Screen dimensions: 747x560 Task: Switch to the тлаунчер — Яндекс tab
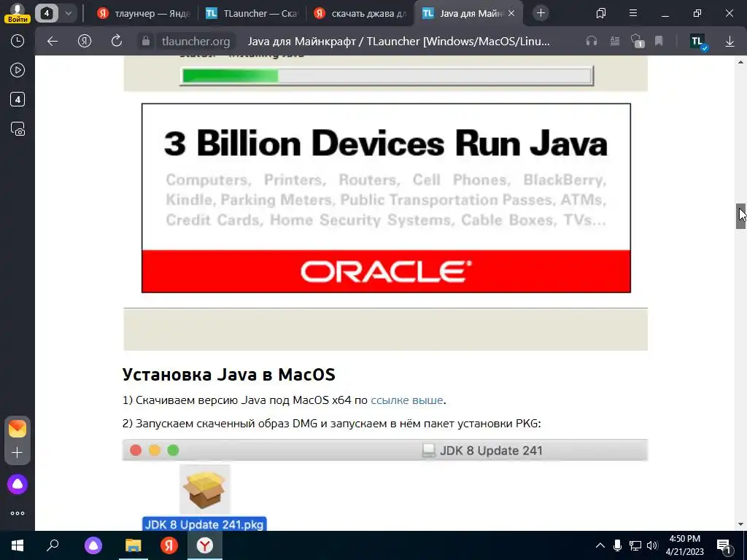click(x=144, y=13)
